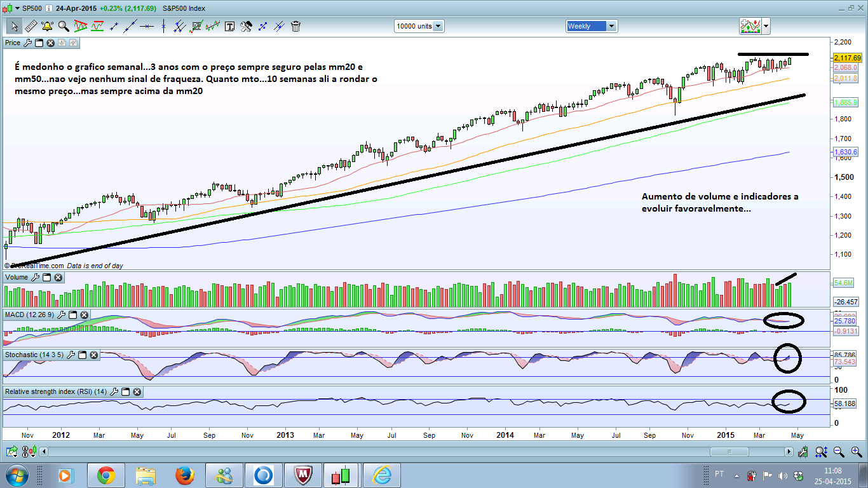The image size is (868, 488).
Task: Select the horizontal line tool
Action: [147, 26]
